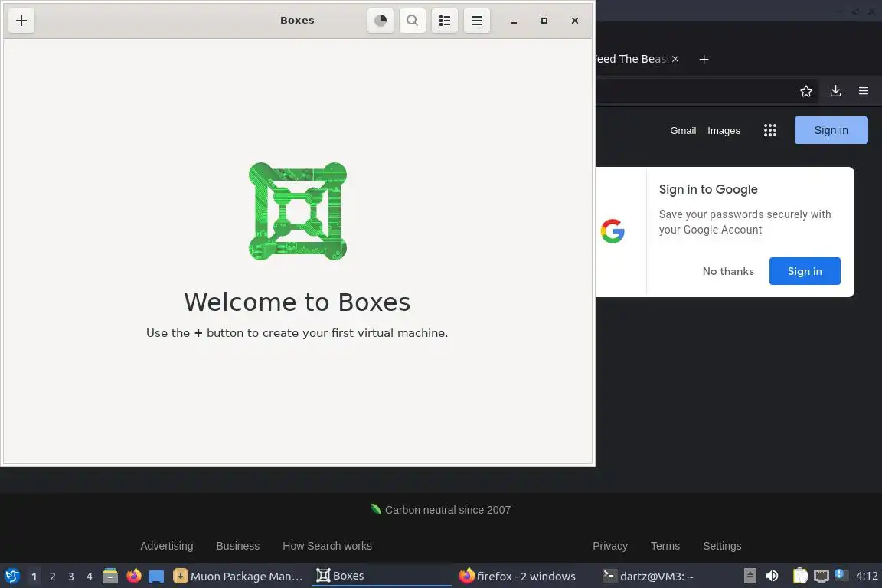This screenshot has height=588, width=882.
Task: Launch the file manager from the taskbar
Action: point(110,576)
